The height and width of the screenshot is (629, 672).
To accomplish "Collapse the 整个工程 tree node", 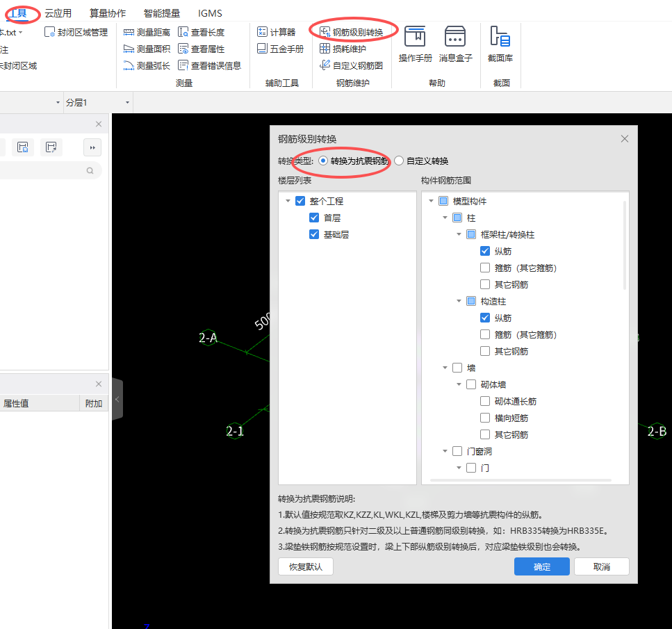I will click(288, 201).
